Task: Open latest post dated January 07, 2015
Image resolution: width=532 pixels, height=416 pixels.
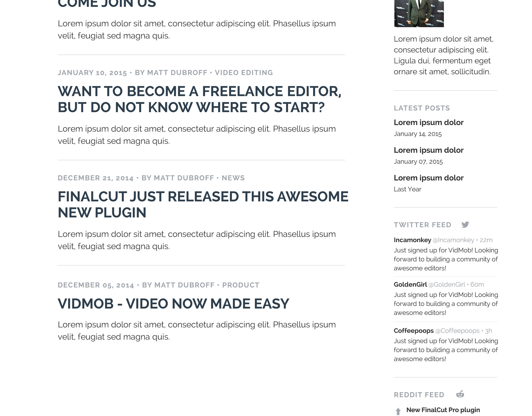Action: pyautogui.click(x=429, y=150)
